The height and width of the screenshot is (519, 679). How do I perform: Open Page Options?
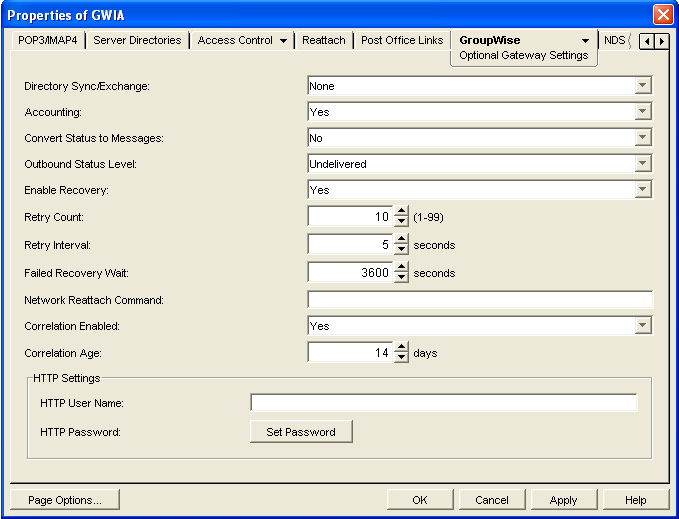[65, 500]
